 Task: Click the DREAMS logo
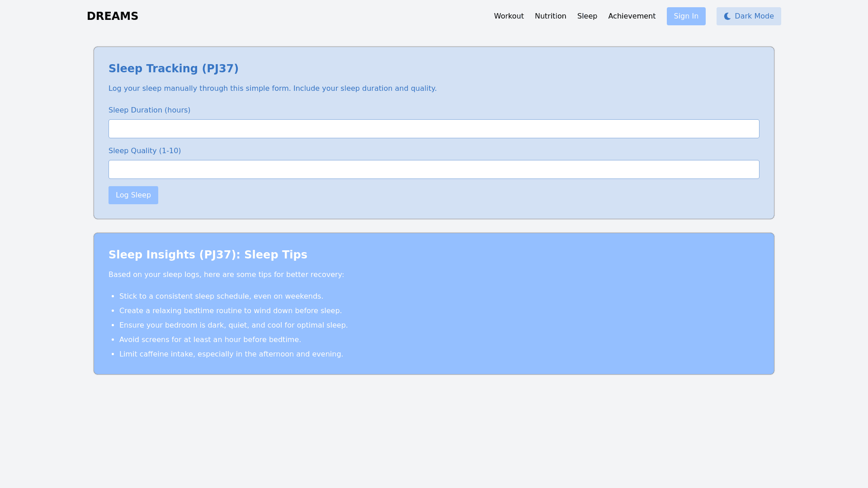pos(112,16)
